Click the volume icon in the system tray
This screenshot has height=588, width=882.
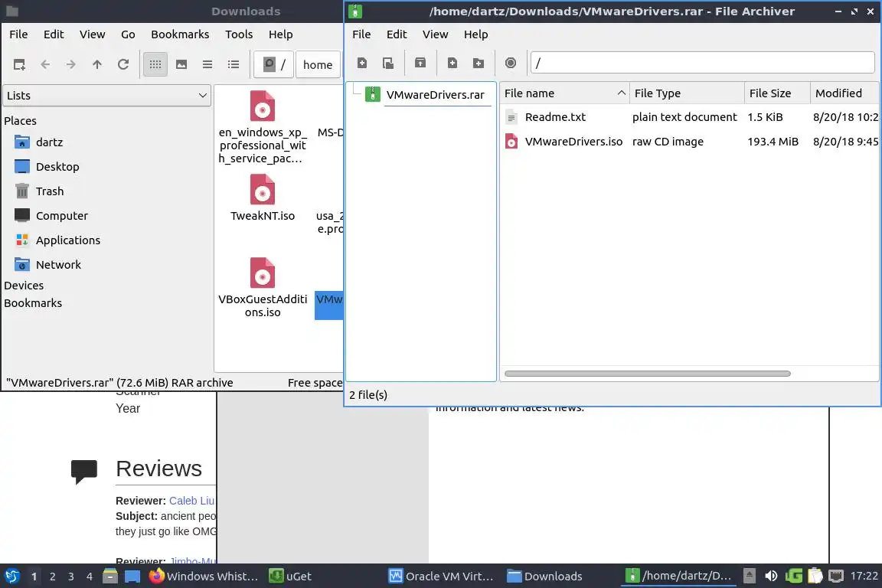pyautogui.click(x=771, y=577)
